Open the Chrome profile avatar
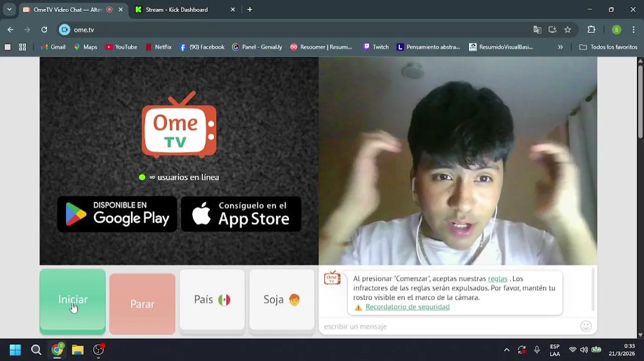 coord(617,30)
